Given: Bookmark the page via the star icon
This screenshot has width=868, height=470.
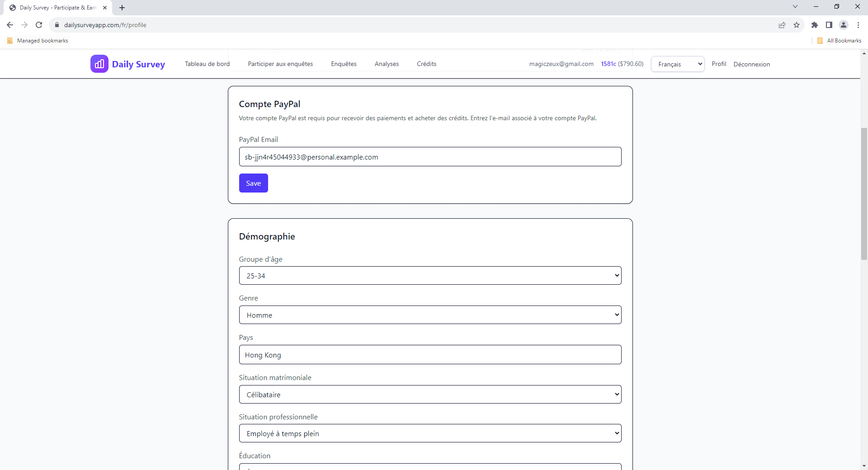Looking at the screenshot, I should 797,25.
